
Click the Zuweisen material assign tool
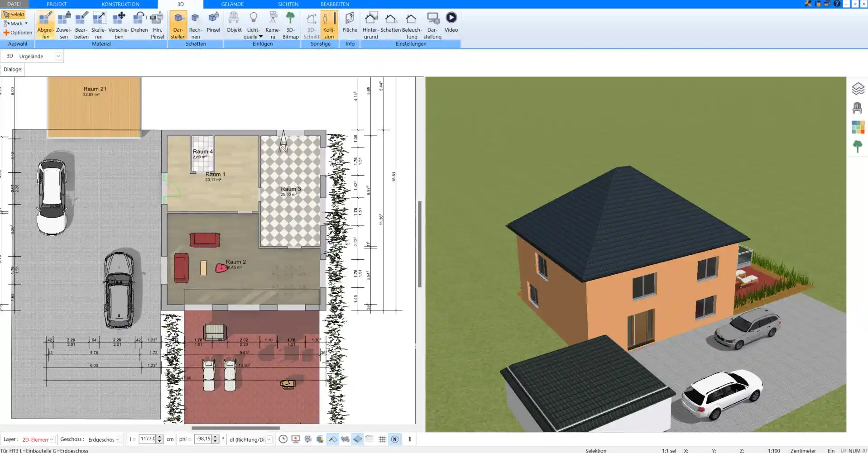click(64, 25)
